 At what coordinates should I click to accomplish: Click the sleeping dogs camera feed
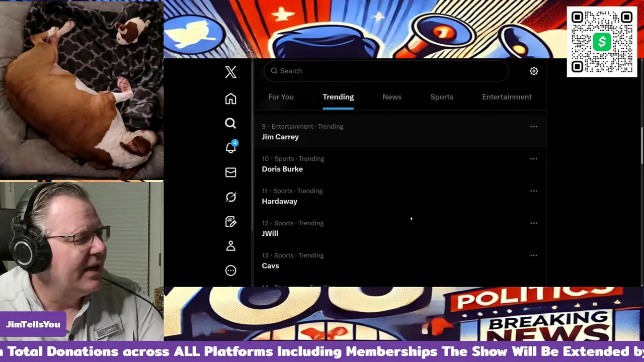coord(82,89)
